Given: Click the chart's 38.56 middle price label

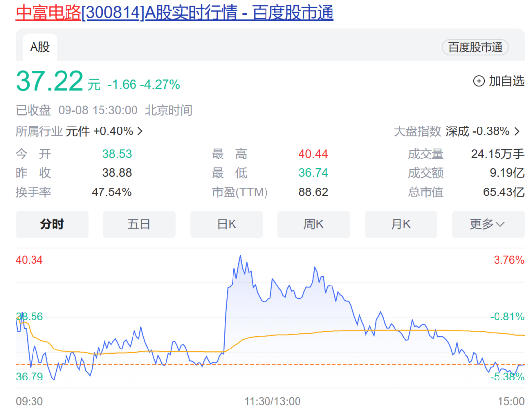Looking at the screenshot, I should tap(29, 317).
